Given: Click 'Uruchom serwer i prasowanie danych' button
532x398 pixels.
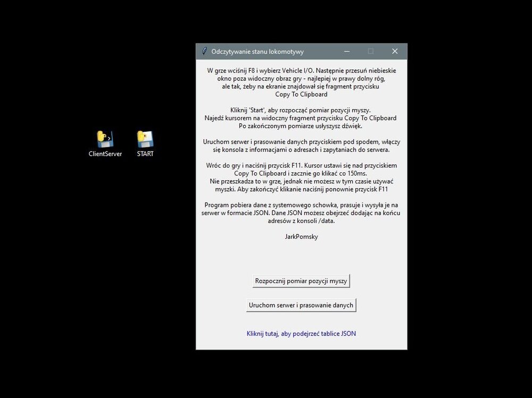Looking at the screenshot, I should tap(301, 305).
